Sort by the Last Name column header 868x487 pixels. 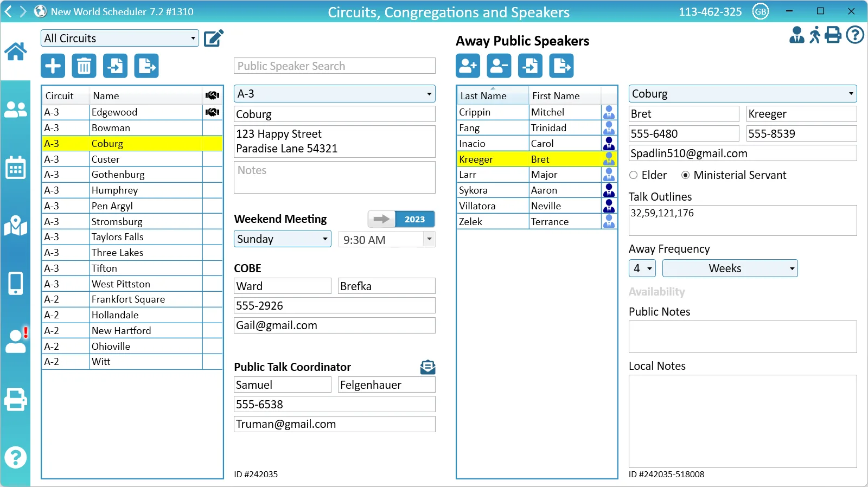pos(492,96)
